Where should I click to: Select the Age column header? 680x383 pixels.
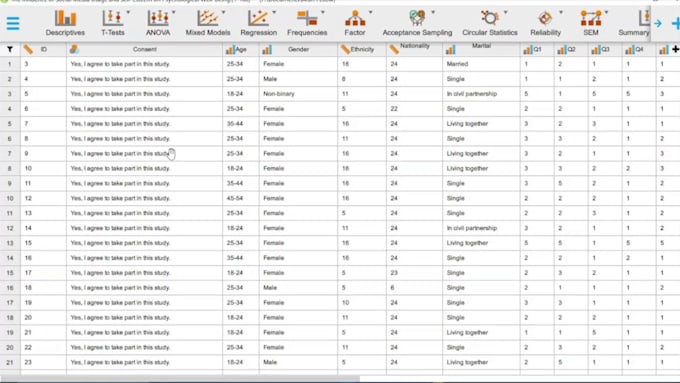(x=241, y=49)
